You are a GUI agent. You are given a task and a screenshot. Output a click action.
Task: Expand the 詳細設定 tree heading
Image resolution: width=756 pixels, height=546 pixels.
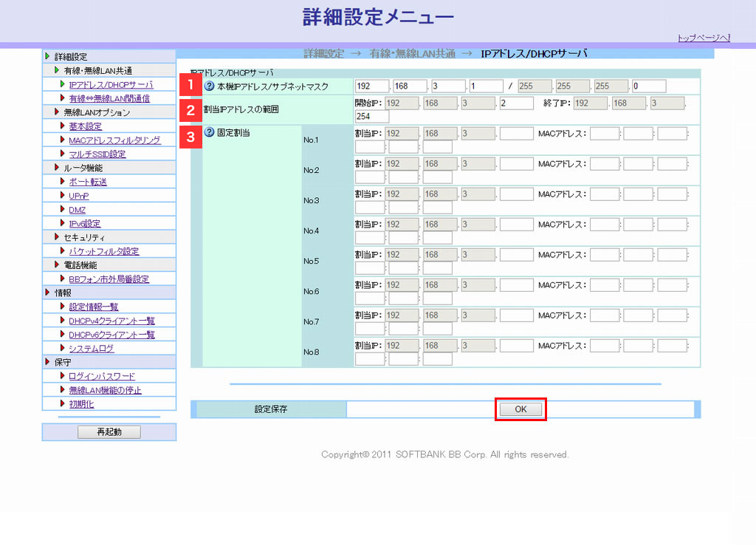point(71,57)
